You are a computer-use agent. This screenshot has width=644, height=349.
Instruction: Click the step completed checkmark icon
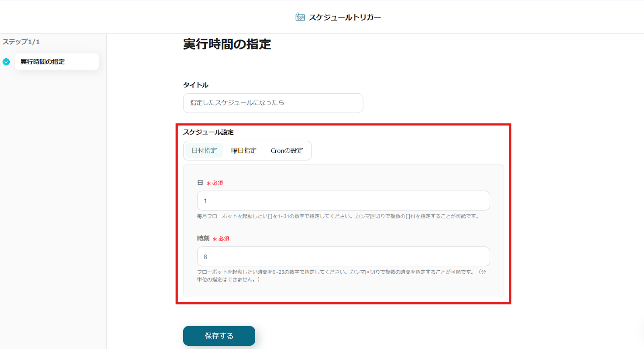6,62
